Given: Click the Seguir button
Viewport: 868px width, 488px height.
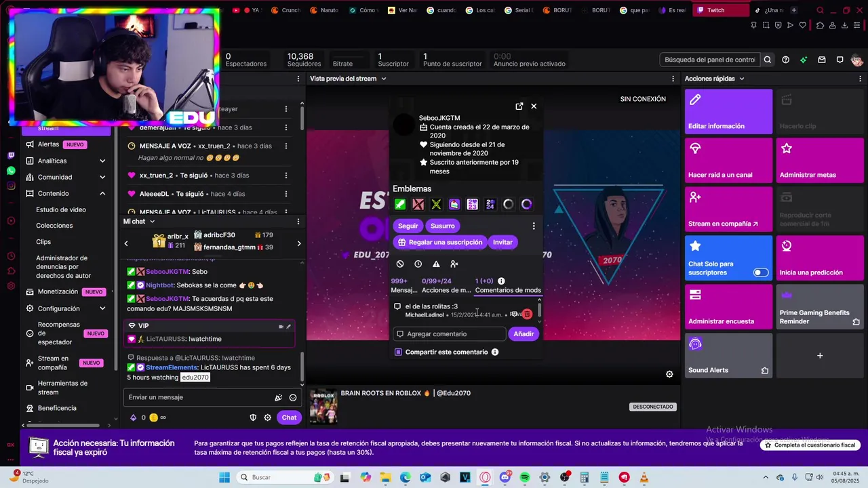Looking at the screenshot, I should tap(408, 226).
